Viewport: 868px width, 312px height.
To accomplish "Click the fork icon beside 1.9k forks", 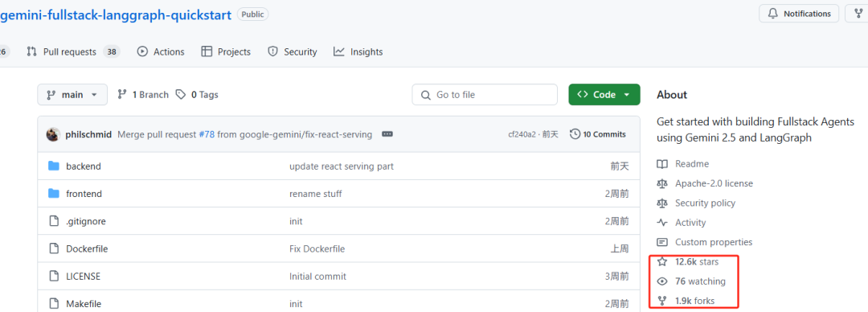I will (x=662, y=301).
